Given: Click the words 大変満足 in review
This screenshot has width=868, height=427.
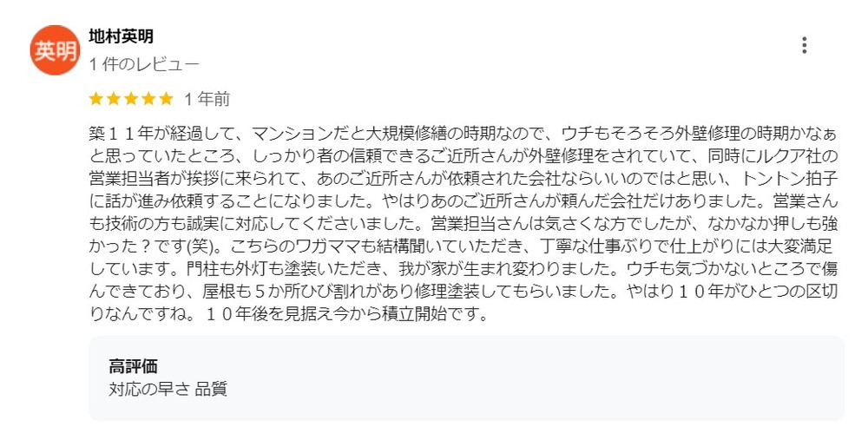Looking at the screenshot, I should [803, 246].
